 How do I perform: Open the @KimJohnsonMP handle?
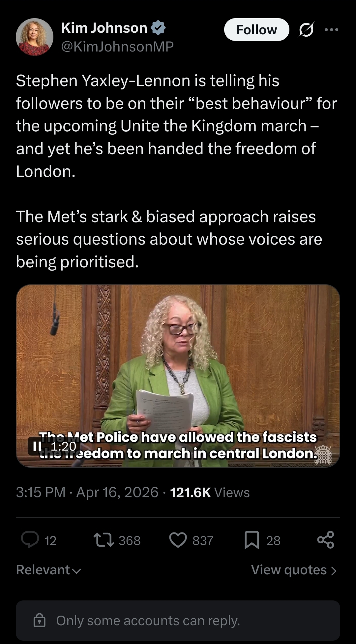coord(117,47)
